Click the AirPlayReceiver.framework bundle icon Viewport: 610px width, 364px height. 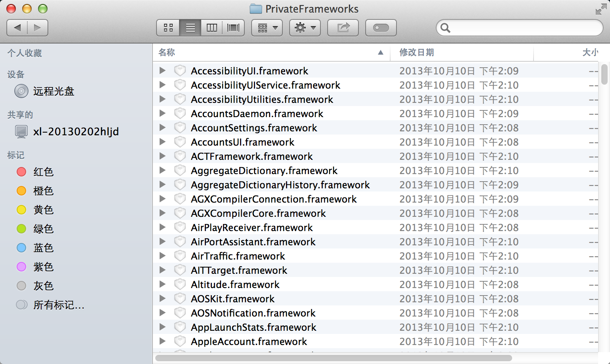180,227
